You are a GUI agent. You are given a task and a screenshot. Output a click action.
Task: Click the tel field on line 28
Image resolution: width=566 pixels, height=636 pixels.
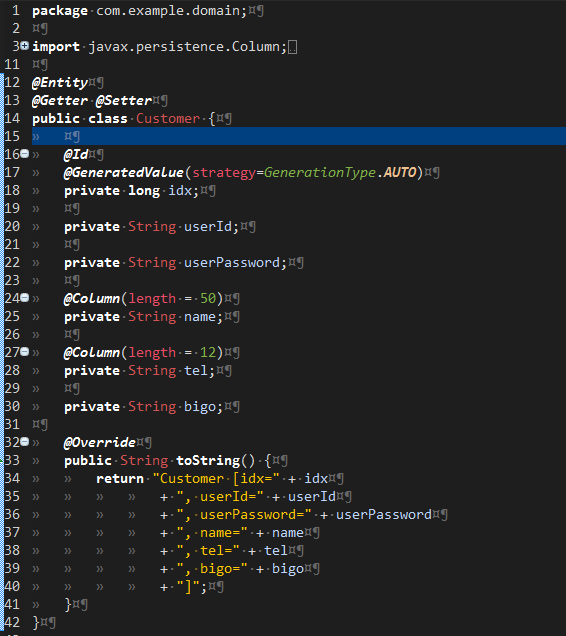click(196, 370)
